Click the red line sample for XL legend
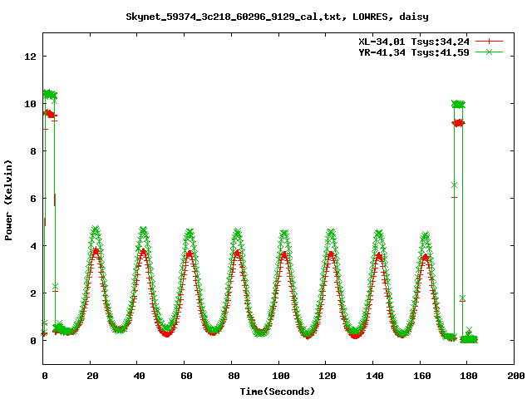The height and width of the screenshot is (399, 532). pyautogui.click(x=489, y=42)
